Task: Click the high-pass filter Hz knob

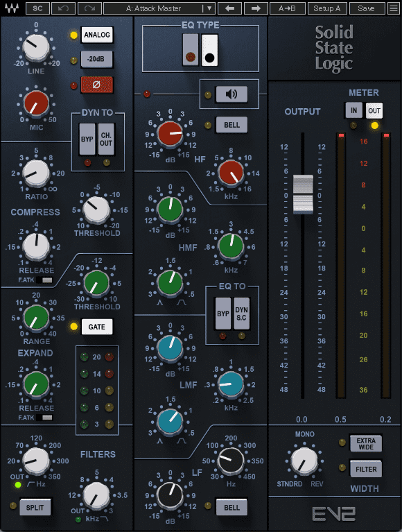Action: tap(36, 461)
